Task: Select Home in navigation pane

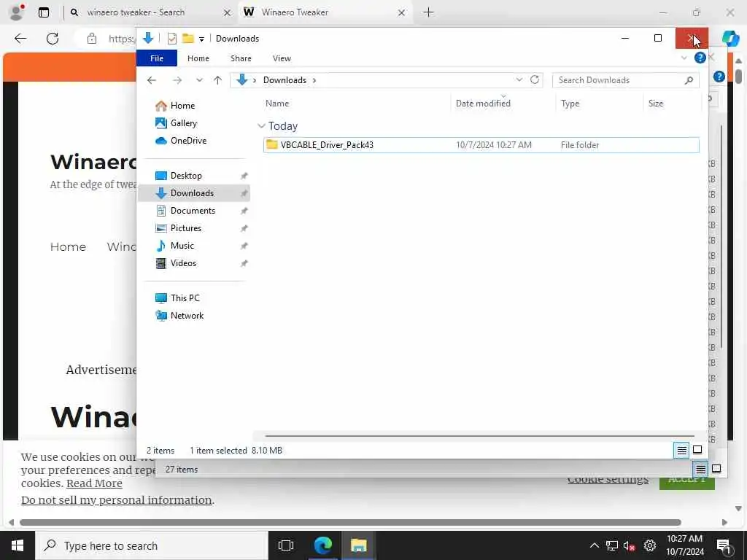Action: [x=182, y=106]
